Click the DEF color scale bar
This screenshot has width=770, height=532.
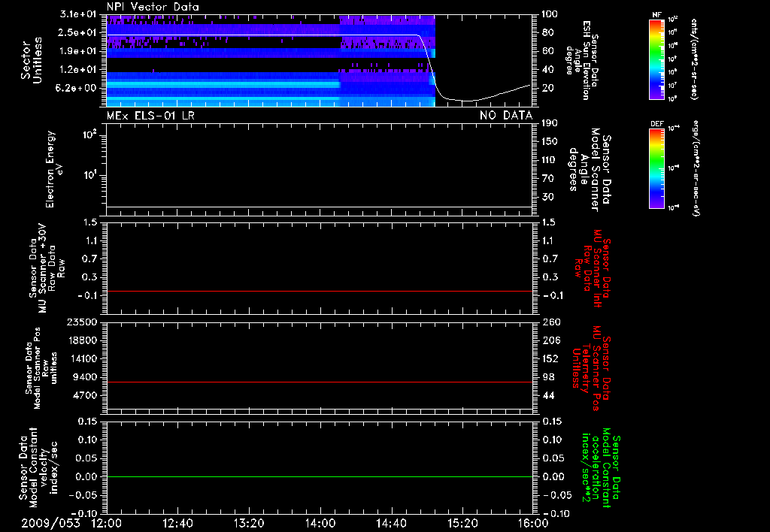pyautogui.click(x=657, y=168)
